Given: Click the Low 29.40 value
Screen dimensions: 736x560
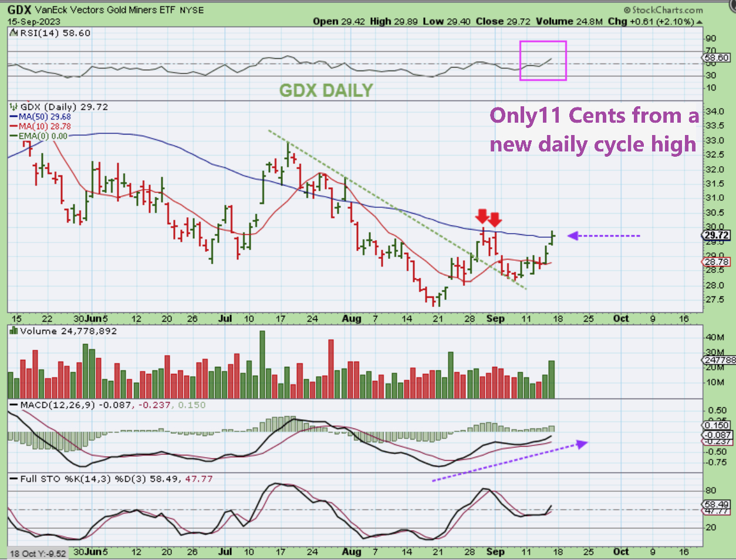Looking at the screenshot, I should (447, 21).
